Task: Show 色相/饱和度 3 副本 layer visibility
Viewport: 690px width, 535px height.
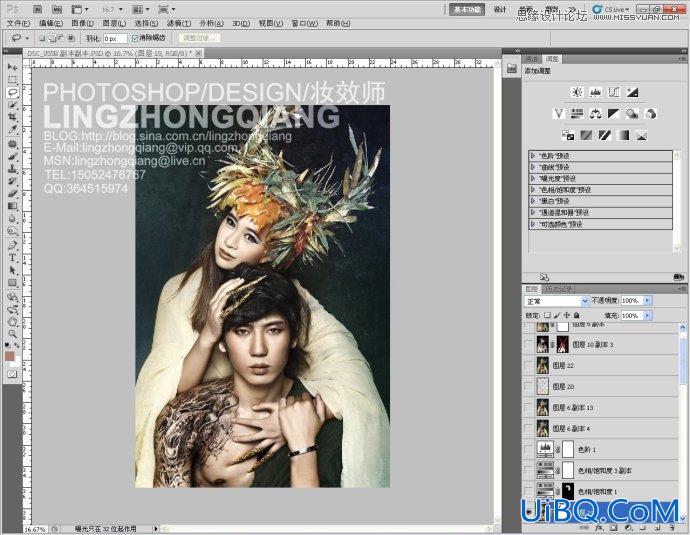Action: [528, 471]
